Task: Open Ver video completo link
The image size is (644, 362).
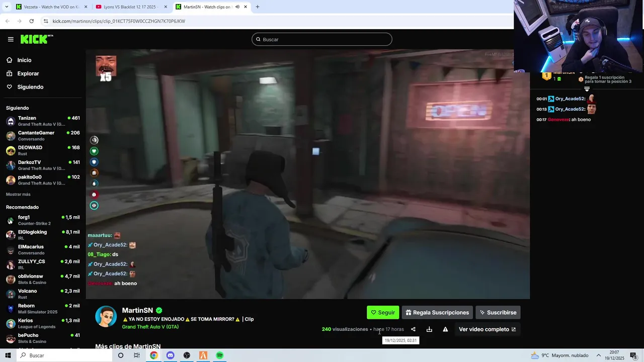Action: click(x=487, y=329)
